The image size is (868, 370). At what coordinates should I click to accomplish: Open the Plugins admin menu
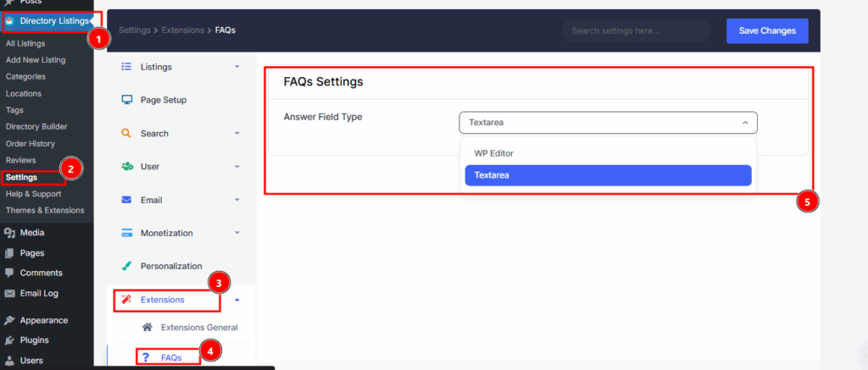click(34, 340)
